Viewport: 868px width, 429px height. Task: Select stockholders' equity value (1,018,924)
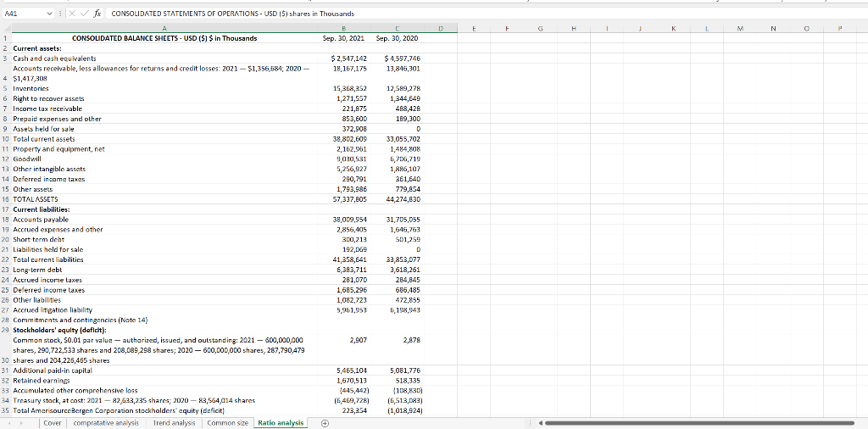pos(397,410)
